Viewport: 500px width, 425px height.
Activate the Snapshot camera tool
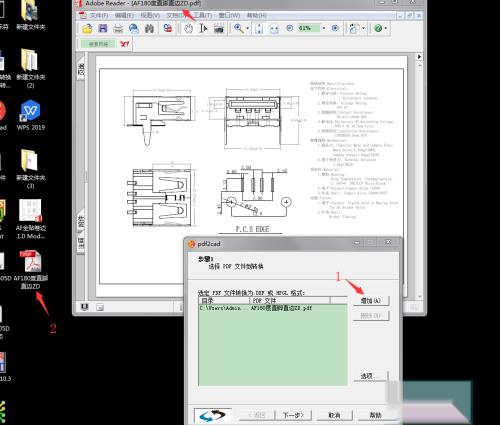219,29
